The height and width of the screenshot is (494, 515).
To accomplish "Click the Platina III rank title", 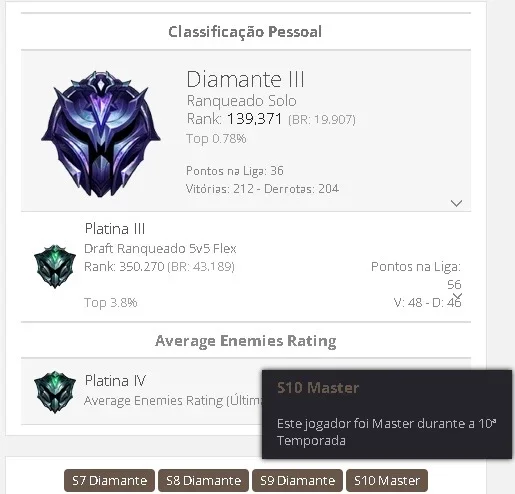I will coord(115,229).
